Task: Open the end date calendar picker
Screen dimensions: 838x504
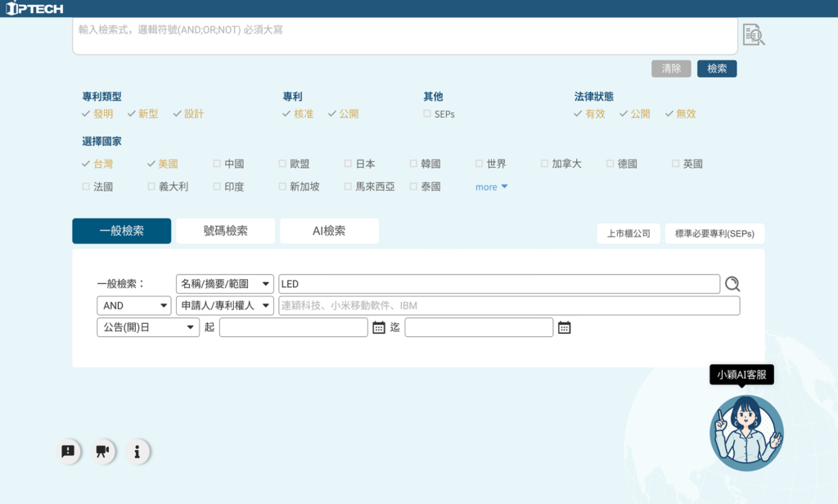Action: 564,327
